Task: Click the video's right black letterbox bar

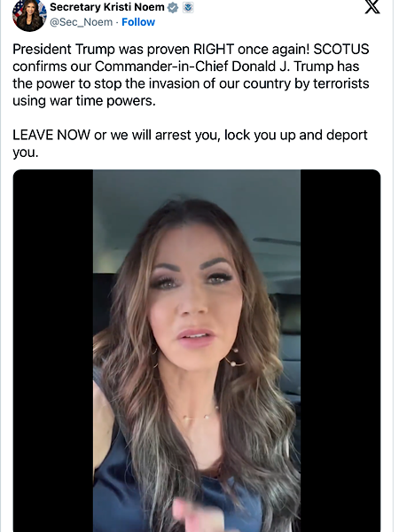Action: point(340,351)
